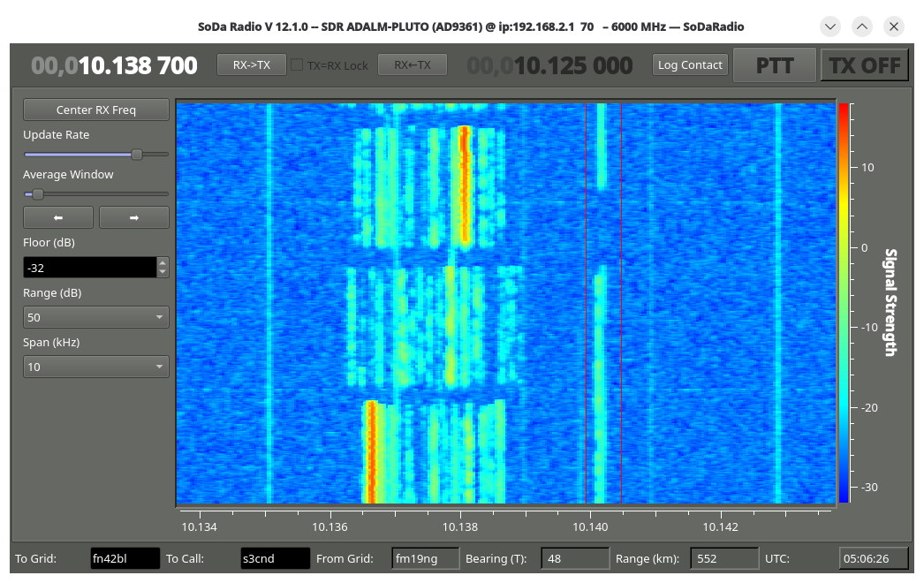Image resolution: width=924 pixels, height=583 pixels.
Task: Activate the PTT button
Action: pyautogui.click(x=775, y=64)
